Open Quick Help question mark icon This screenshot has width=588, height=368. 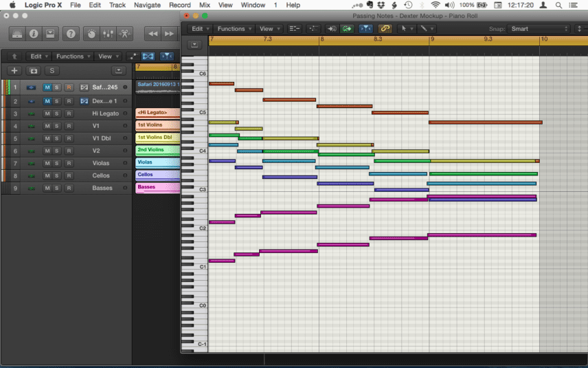(71, 34)
